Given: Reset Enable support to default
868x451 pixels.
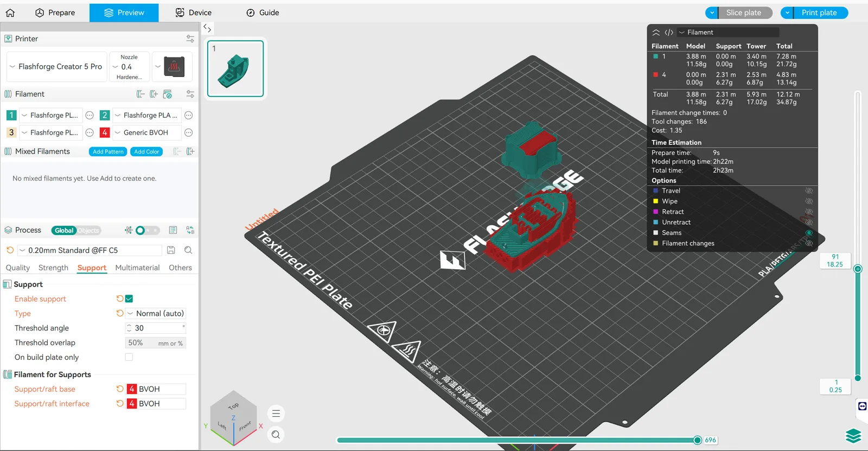Looking at the screenshot, I should click(119, 298).
